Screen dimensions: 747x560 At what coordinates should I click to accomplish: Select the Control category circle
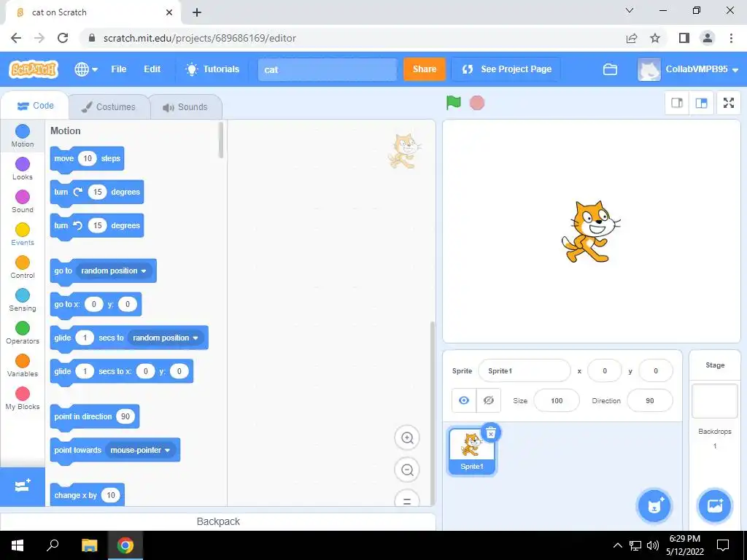[x=23, y=262]
